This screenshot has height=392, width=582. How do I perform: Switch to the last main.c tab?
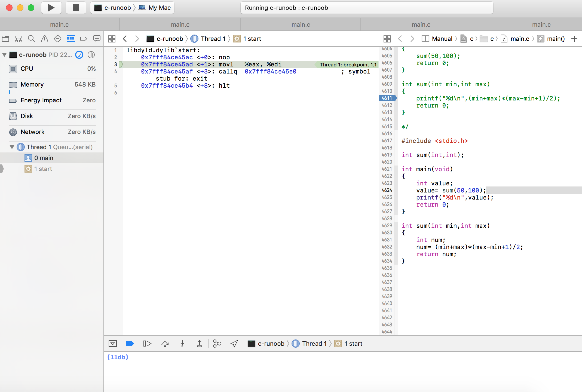tap(541, 24)
